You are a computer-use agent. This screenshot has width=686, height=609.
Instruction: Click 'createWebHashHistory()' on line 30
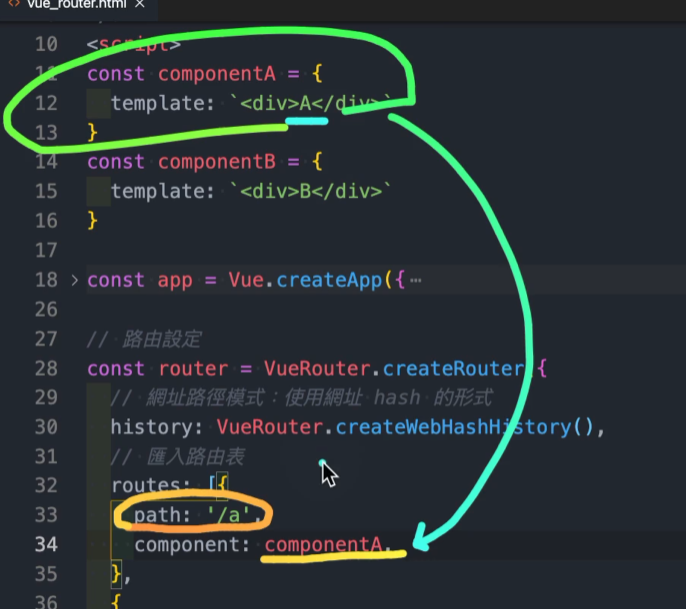pos(464,427)
